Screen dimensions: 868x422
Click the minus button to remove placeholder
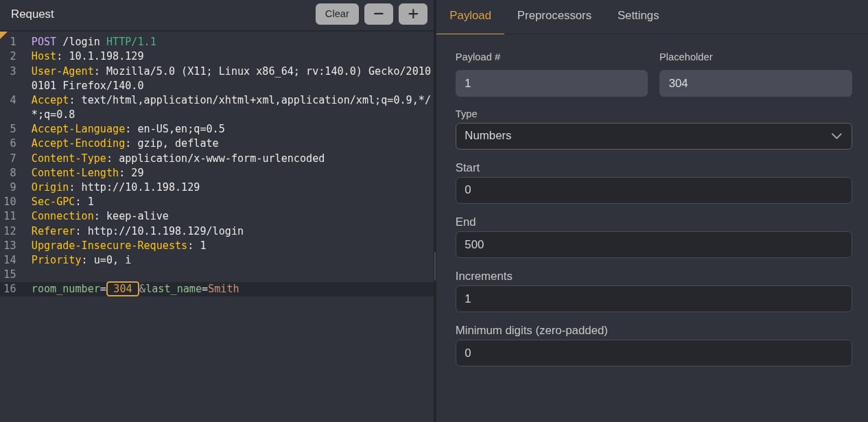coord(379,14)
